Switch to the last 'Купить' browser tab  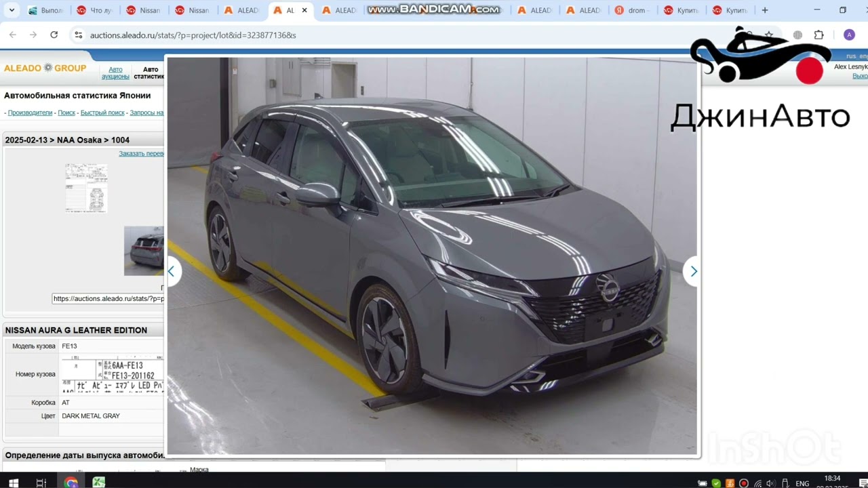click(x=729, y=10)
